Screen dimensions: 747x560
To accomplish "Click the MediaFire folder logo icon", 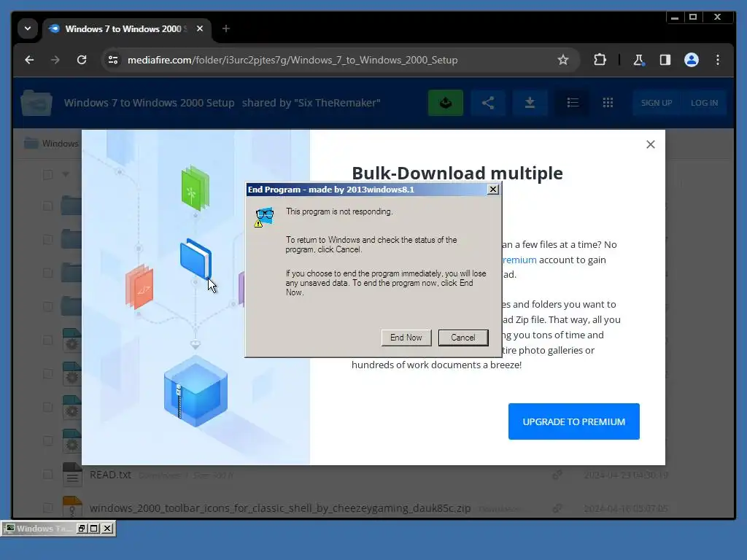I will [x=36, y=103].
